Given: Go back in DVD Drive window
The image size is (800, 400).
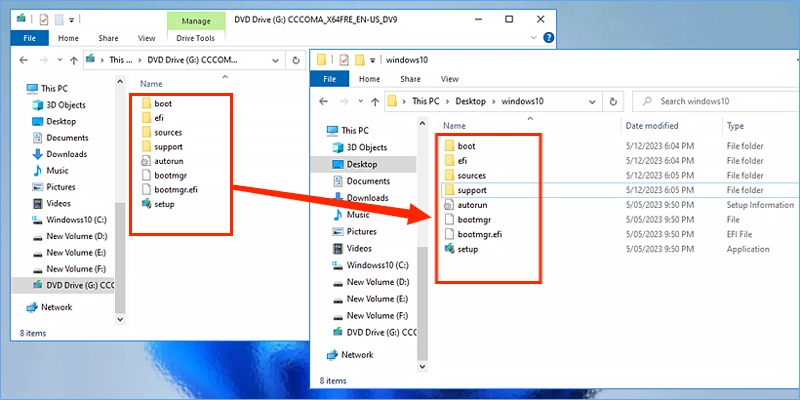Looking at the screenshot, I should click(x=23, y=60).
